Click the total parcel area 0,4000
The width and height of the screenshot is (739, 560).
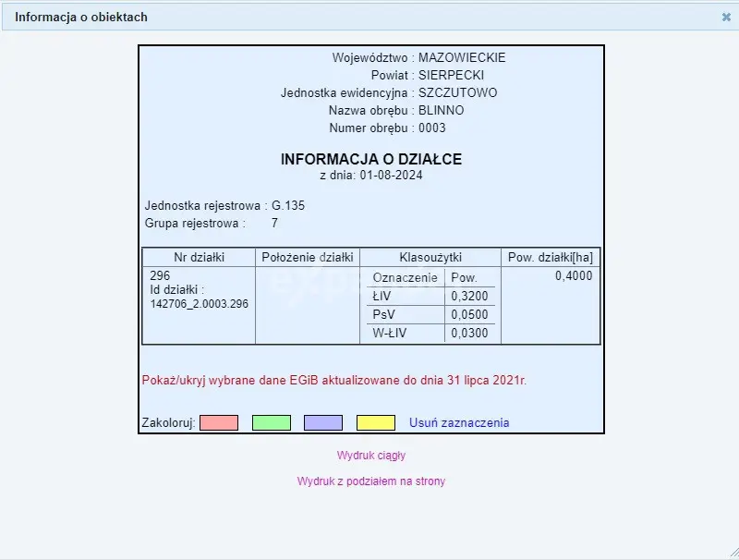(574, 276)
